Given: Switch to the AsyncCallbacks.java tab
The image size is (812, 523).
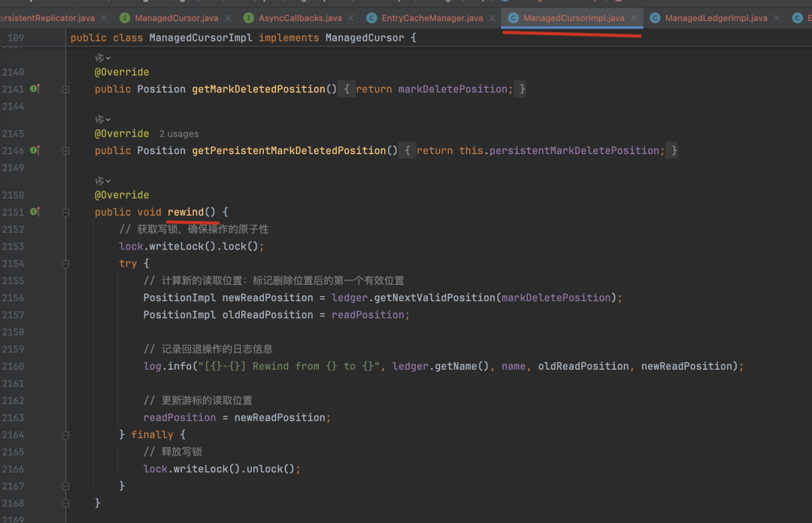Looking at the screenshot, I should pyautogui.click(x=300, y=18).
